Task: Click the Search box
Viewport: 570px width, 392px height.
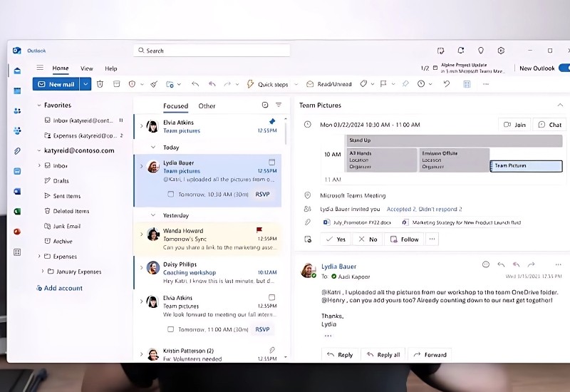Action: [212, 51]
